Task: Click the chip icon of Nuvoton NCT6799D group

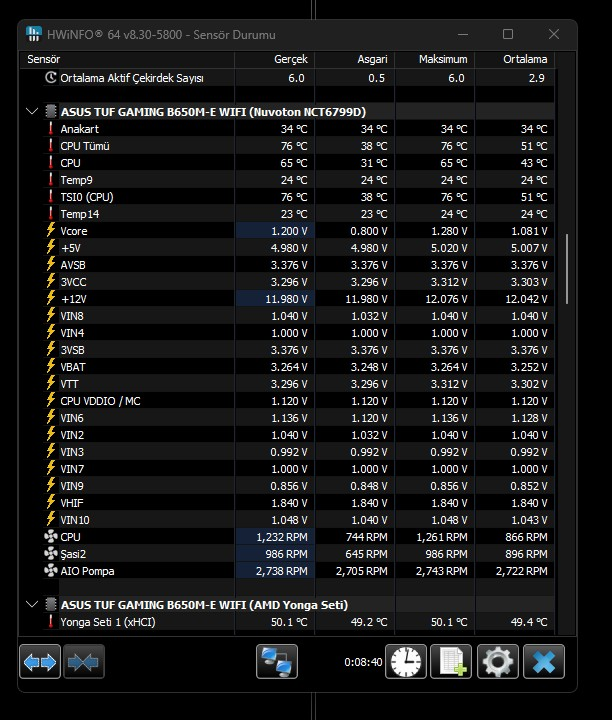Action: pyautogui.click(x=51, y=112)
